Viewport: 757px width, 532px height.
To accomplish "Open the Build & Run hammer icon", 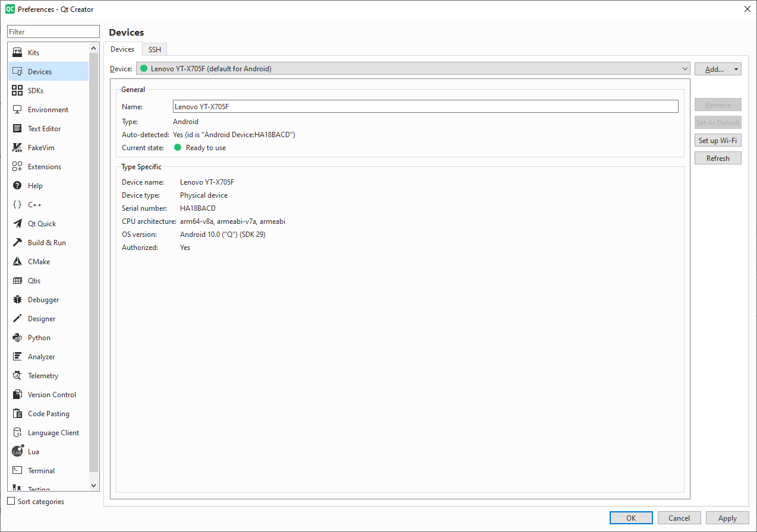I will pos(17,243).
